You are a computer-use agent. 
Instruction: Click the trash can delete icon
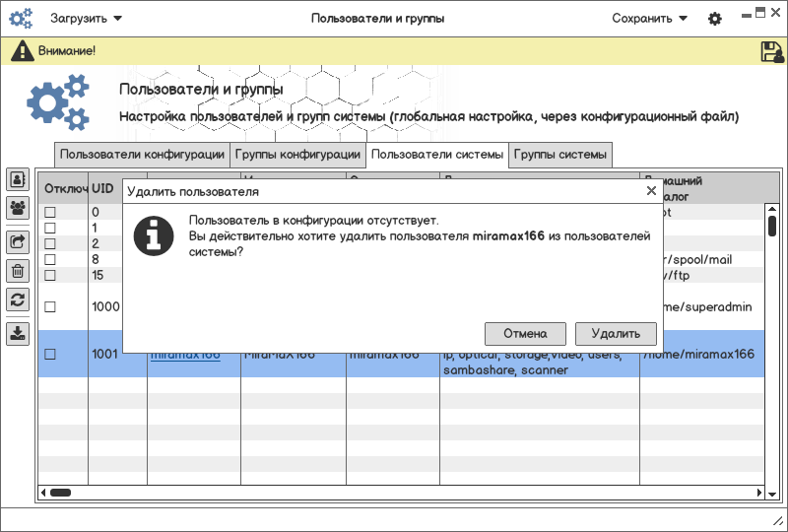[18, 271]
